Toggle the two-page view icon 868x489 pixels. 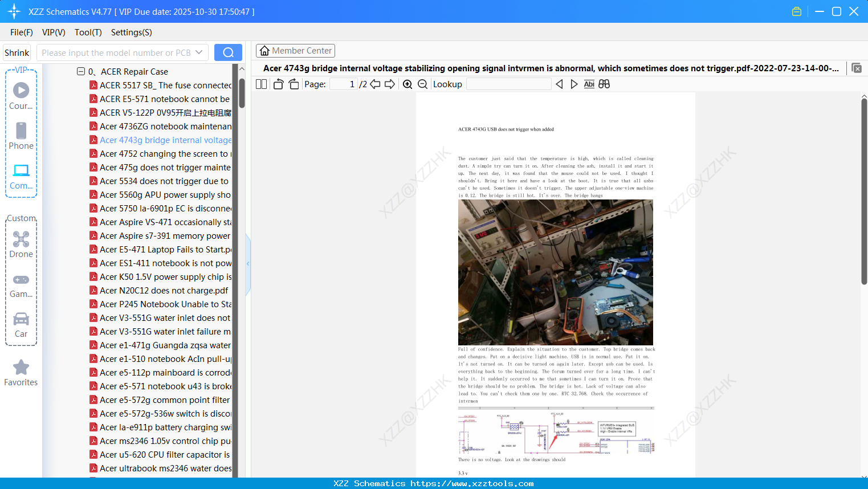click(x=262, y=84)
